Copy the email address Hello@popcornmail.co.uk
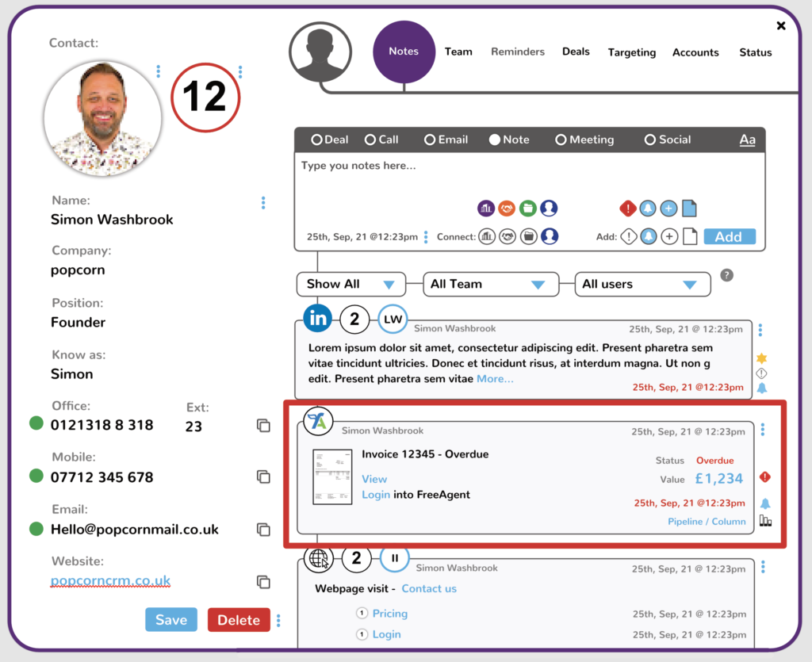The height and width of the screenshot is (662, 812). coord(263,530)
